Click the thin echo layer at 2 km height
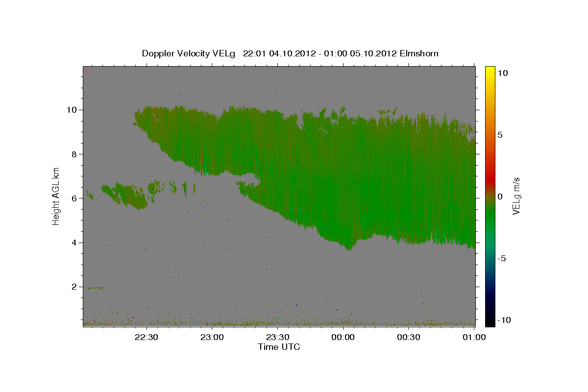The width and height of the screenshot is (588, 392). tap(96, 288)
